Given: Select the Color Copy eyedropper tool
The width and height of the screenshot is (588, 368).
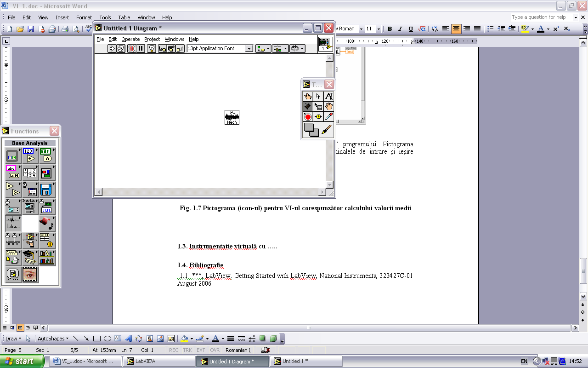Looking at the screenshot, I should [329, 117].
